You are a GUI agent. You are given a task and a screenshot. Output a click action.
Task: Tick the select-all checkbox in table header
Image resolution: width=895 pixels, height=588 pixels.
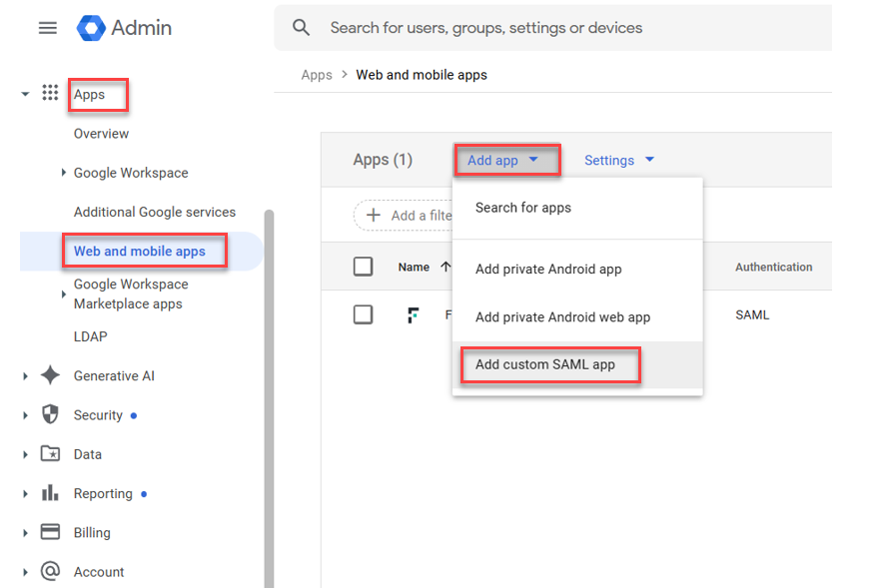364,267
